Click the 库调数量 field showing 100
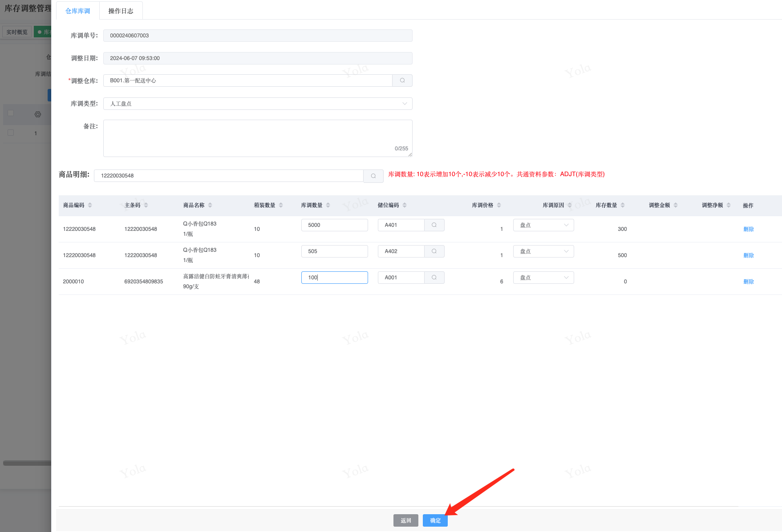 click(x=335, y=278)
